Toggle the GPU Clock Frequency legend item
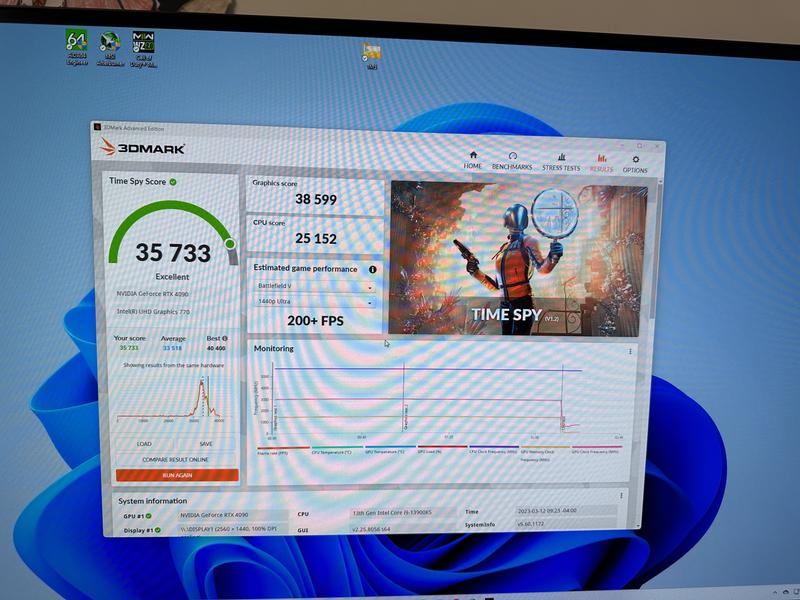 coord(596,451)
